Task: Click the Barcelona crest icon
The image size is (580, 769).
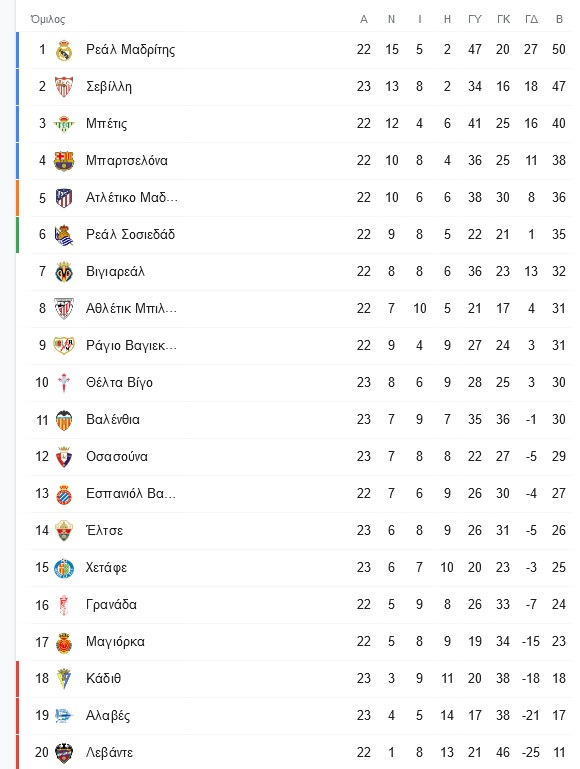Action: (64, 161)
